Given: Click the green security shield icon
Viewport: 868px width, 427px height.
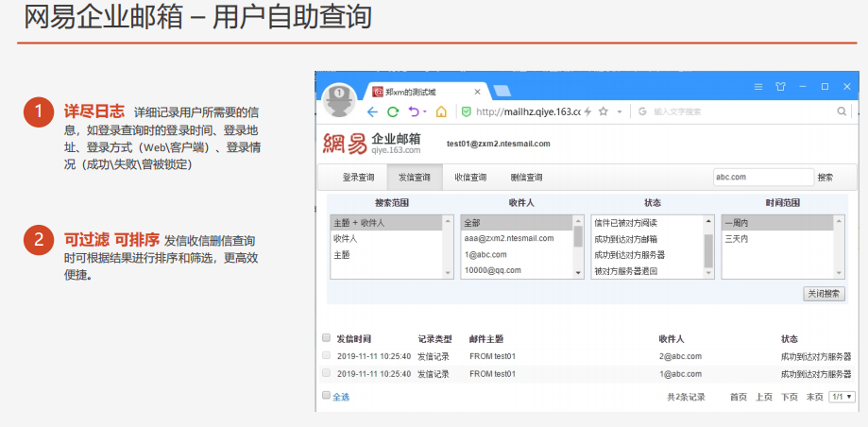Looking at the screenshot, I should (x=466, y=111).
